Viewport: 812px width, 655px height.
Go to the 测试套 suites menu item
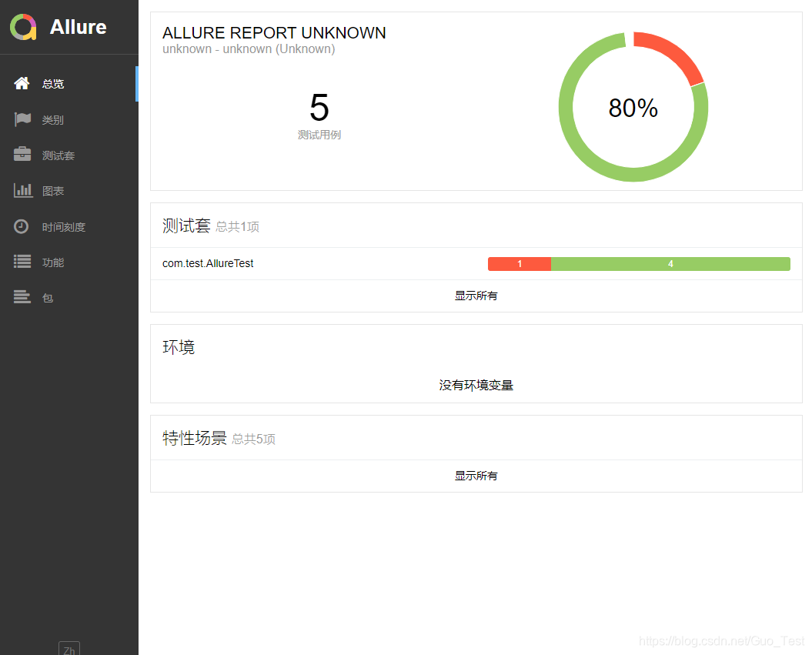coord(69,155)
